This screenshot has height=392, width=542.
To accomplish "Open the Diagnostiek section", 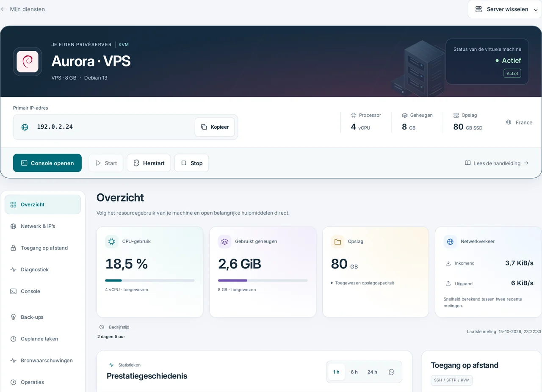I will point(43,270).
